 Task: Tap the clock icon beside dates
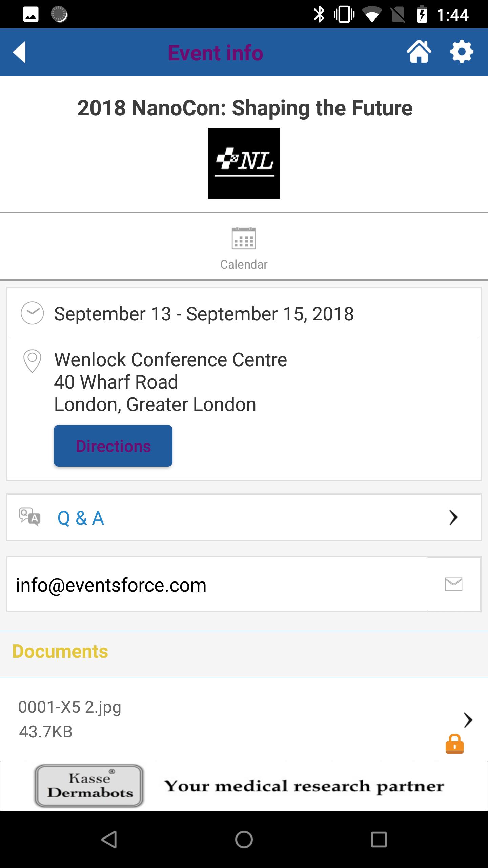point(32,313)
